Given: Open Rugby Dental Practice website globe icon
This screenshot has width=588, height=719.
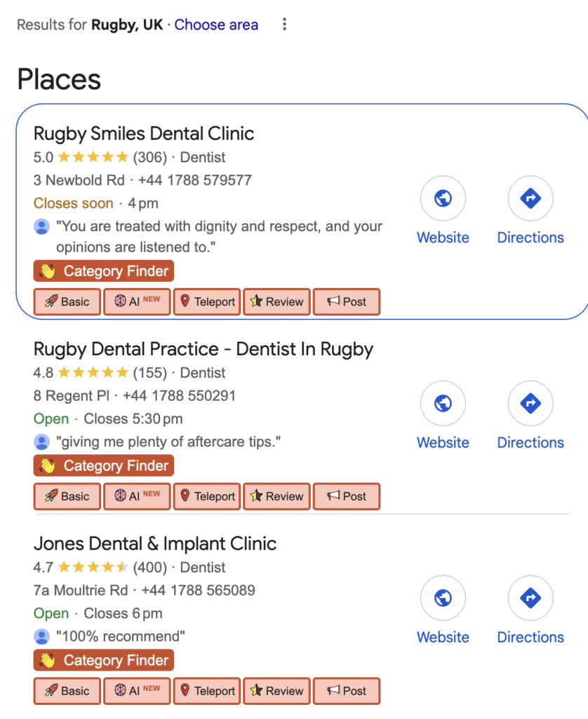Looking at the screenshot, I should click(443, 404).
